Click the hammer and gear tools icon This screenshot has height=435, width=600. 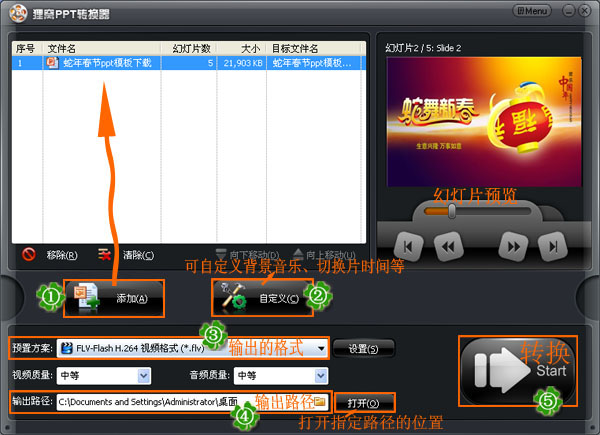coord(233,296)
